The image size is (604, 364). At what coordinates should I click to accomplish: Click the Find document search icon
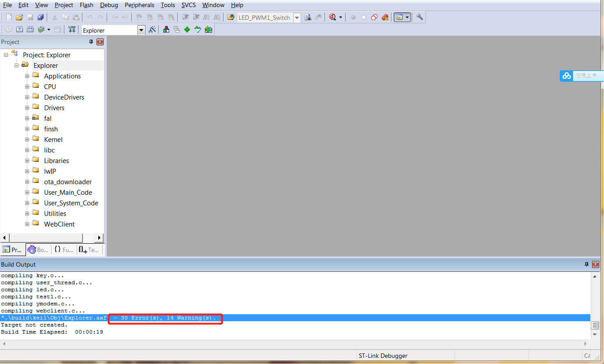(x=308, y=17)
